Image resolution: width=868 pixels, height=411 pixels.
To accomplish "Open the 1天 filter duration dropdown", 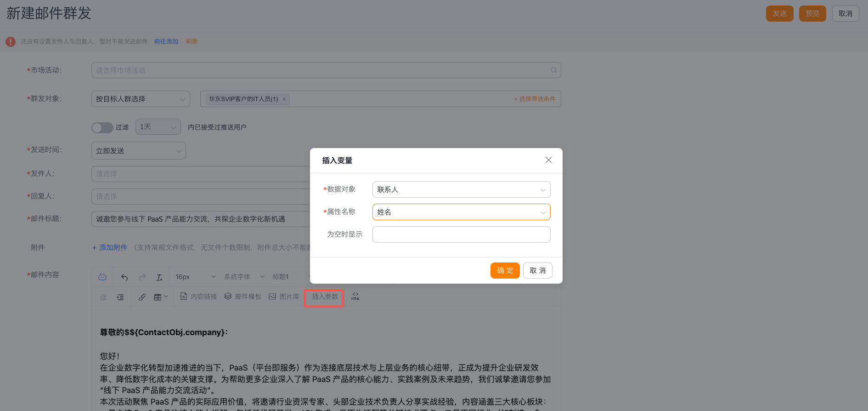I will 158,127.
